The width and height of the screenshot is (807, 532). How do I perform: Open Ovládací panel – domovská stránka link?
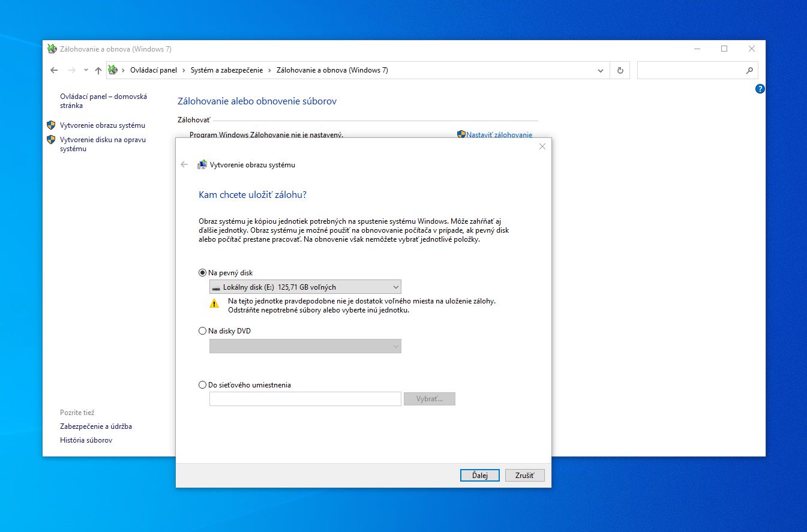coord(103,101)
